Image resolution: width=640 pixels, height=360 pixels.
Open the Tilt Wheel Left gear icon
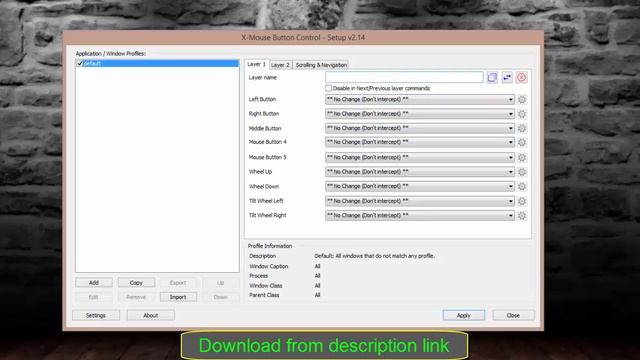(x=522, y=201)
